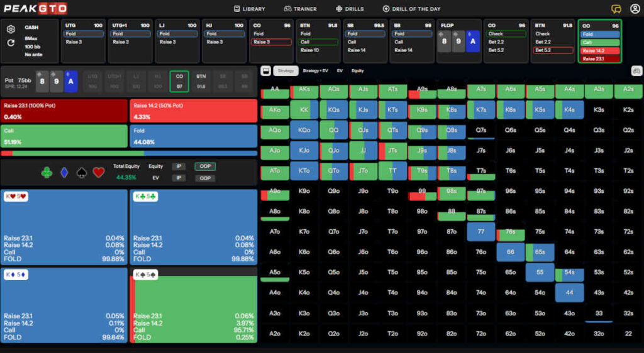Open the settings gear icon

[x=11, y=29]
